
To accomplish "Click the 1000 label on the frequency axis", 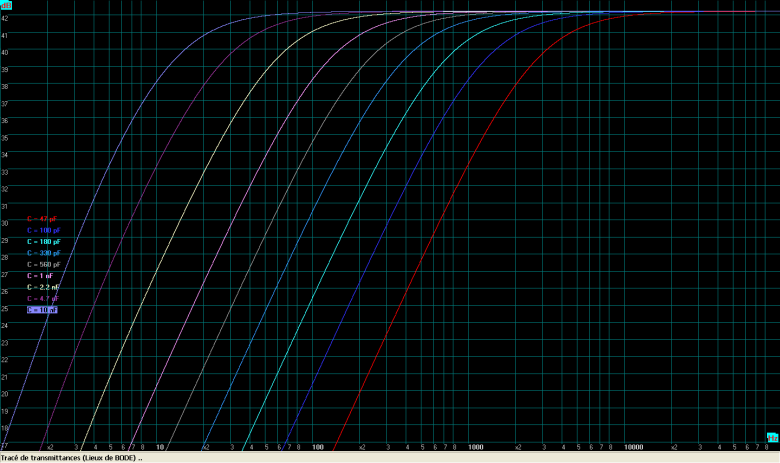I will click(x=476, y=447).
